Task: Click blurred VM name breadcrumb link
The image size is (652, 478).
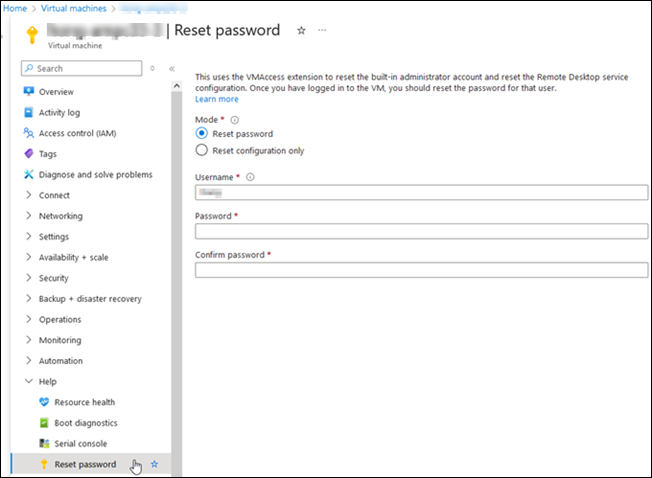Action: click(x=153, y=8)
